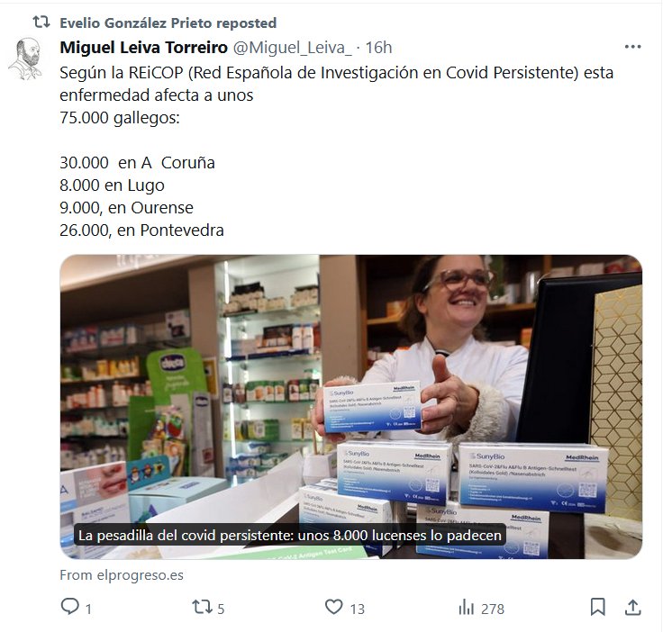This screenshot has width=672, height=632.
Task: Click the small repost icon beside Evelio González Prieto
Action: point(41,22)
